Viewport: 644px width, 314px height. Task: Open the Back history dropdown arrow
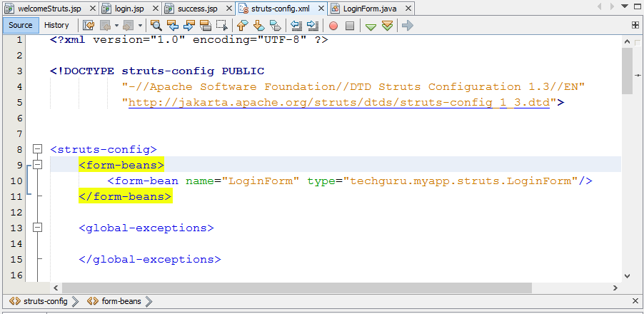(116, 26)
